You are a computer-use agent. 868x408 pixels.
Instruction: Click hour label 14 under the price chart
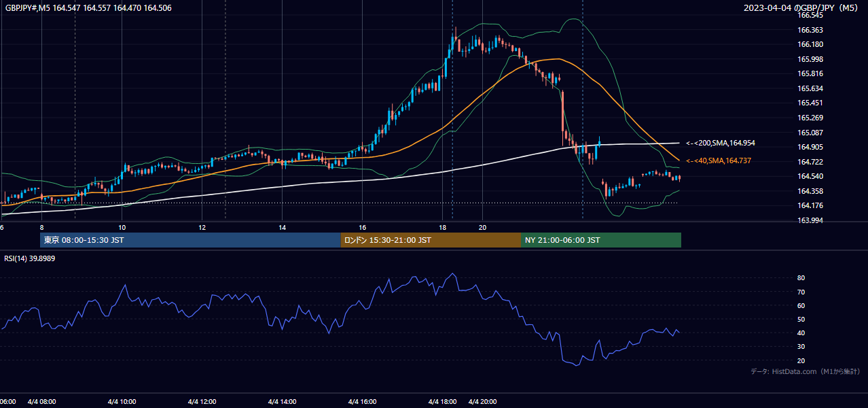point(283,227)
